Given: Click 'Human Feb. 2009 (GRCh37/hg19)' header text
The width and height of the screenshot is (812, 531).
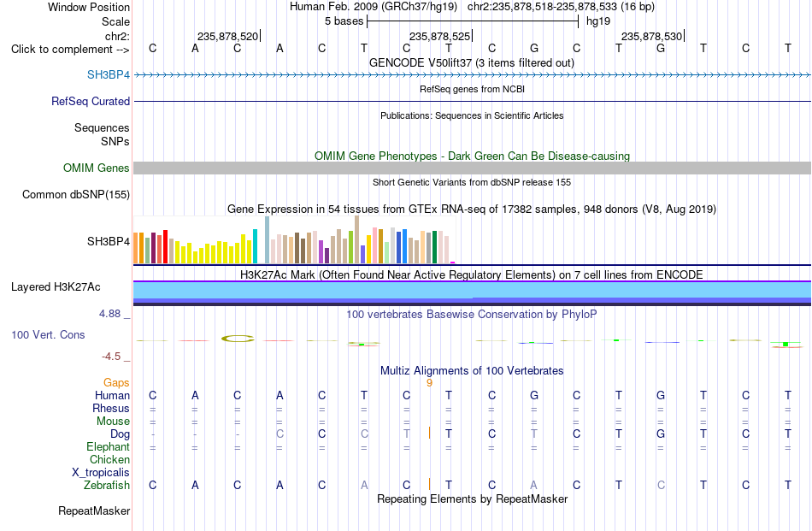Looking at the screenshot, I should (374, 7).
